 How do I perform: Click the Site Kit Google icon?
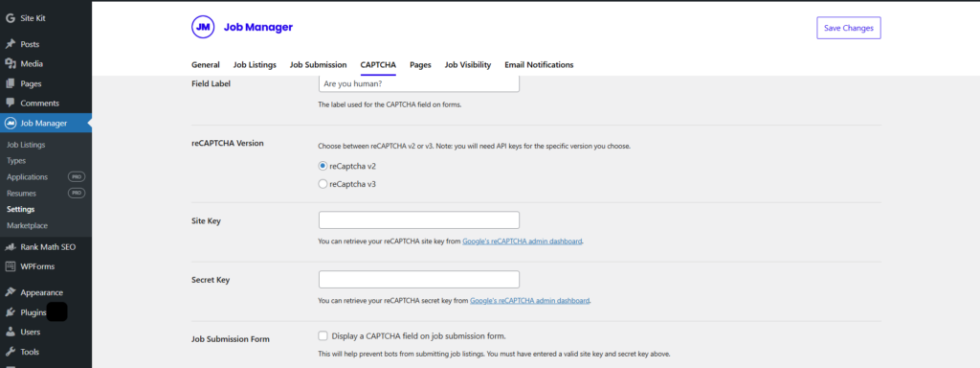click(10, 18)
